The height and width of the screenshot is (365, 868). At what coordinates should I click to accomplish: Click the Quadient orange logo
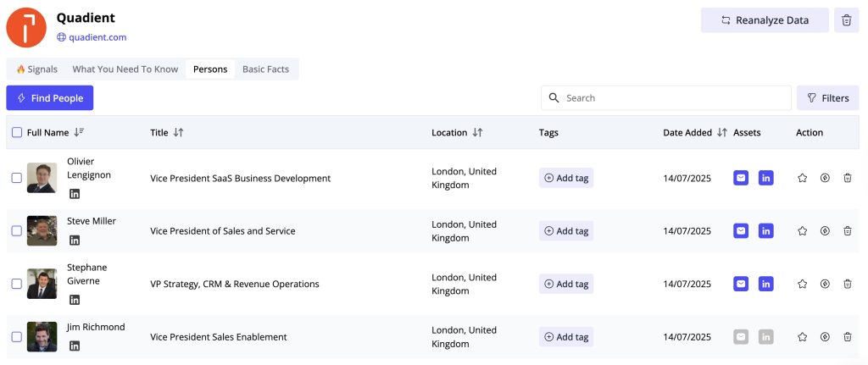tap(26, 28)
